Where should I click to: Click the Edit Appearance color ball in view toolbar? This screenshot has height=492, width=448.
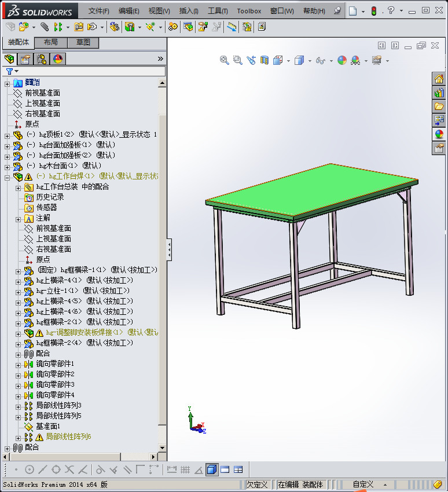(342, 60)
